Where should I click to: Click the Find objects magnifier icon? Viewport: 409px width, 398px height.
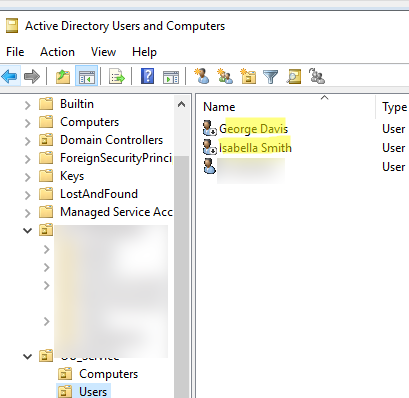[x=294, y=76]
